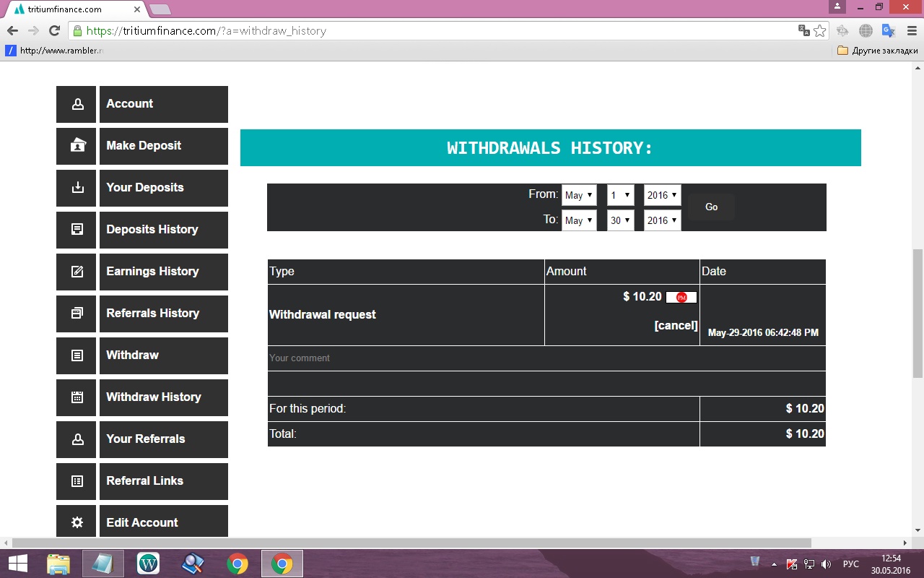Viewport: 924px width, 578px height.
Task: Open the From day dropdown
Action: click(x=620, y=195)
